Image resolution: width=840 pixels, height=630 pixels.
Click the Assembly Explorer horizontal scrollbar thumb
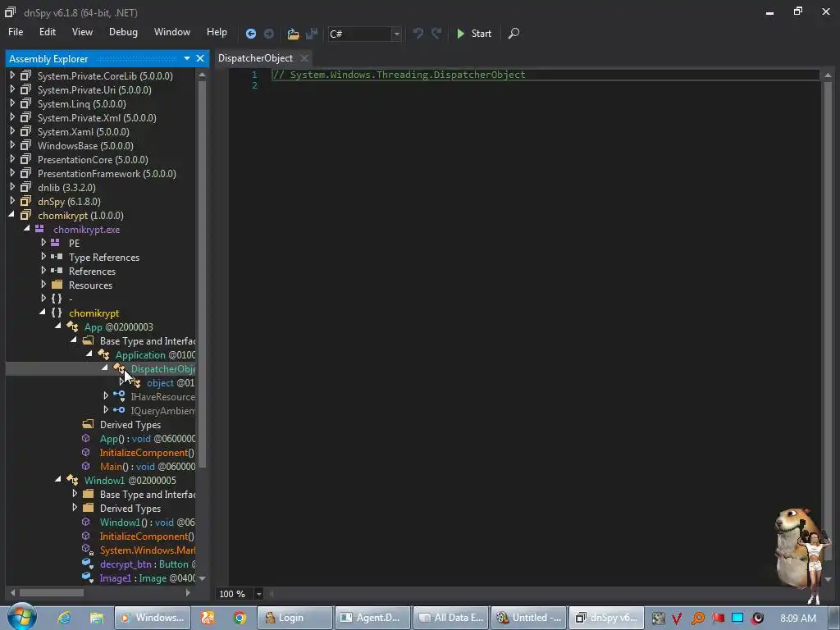tap(52, 592)
